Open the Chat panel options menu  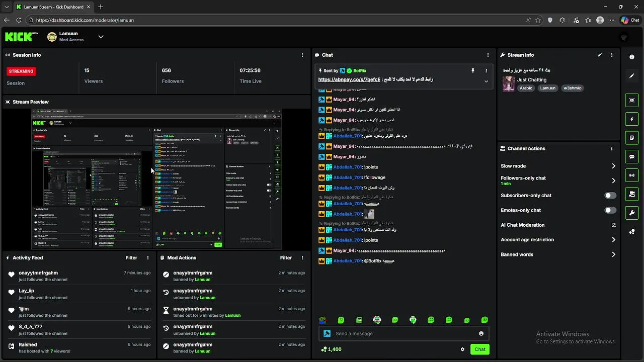(488, 55)
